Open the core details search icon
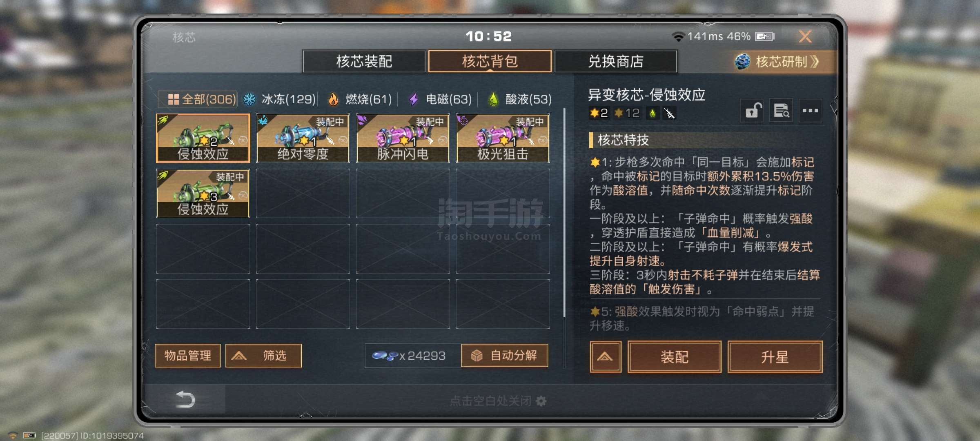Image resolution: width=980 pixels, height=441 pixels. (x=781, y=111)
